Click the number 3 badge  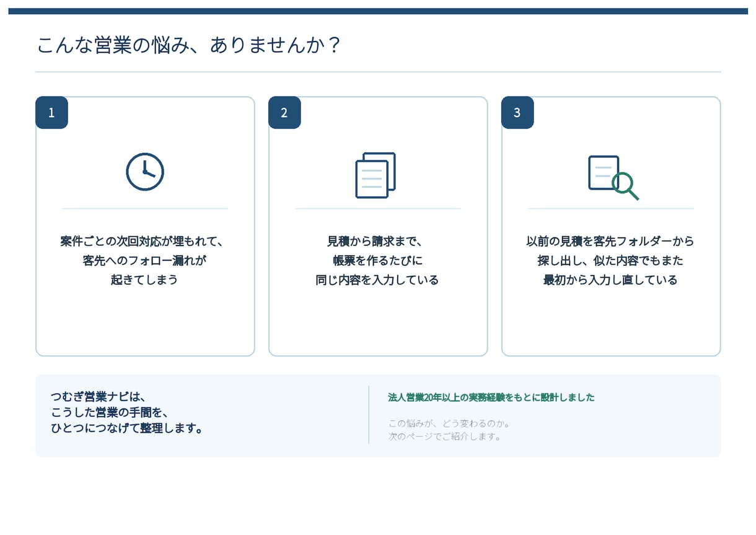point(517,113)
